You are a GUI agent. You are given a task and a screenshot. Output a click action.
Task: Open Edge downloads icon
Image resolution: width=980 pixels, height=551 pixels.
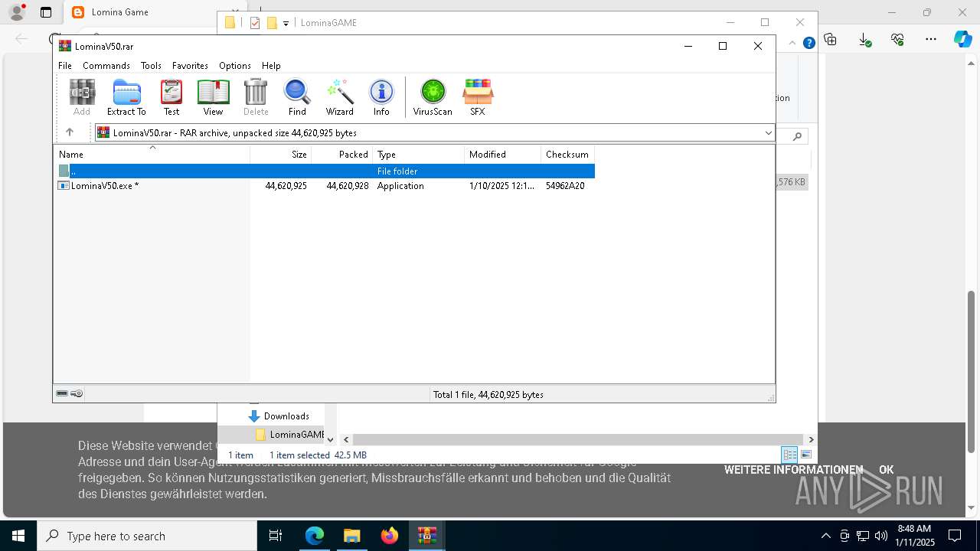(x=864, y=39)
